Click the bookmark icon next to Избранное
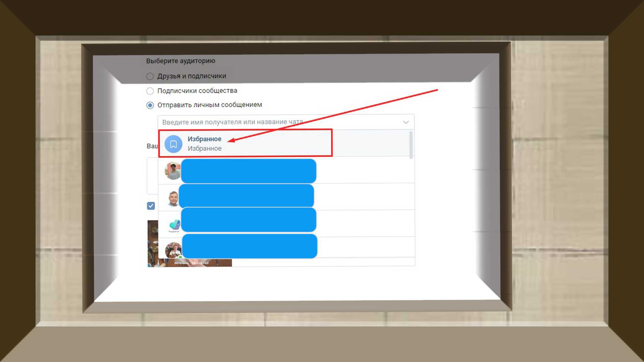The height and width of the screenshot is (362, 644). (x=173, y=144)
